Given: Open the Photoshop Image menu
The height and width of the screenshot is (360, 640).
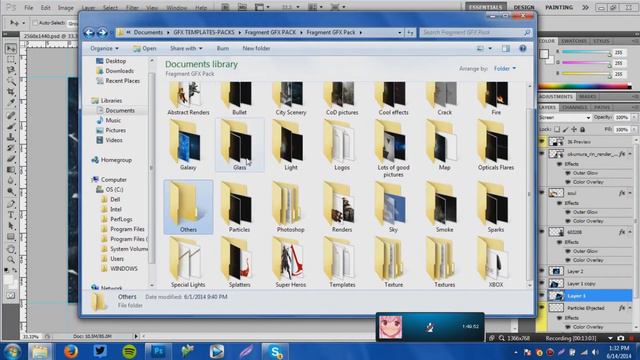Looking at the screenshot, I should pos(65,8).
